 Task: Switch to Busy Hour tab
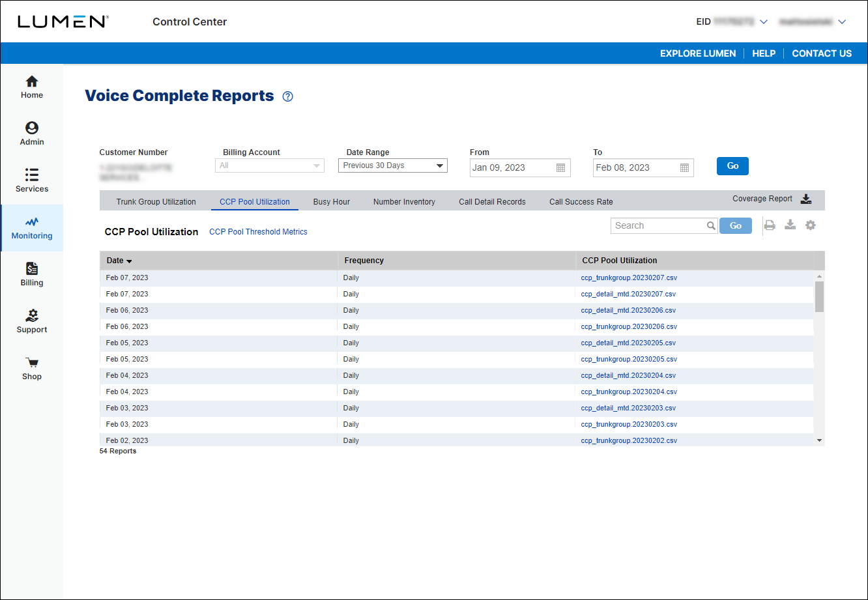332,202
